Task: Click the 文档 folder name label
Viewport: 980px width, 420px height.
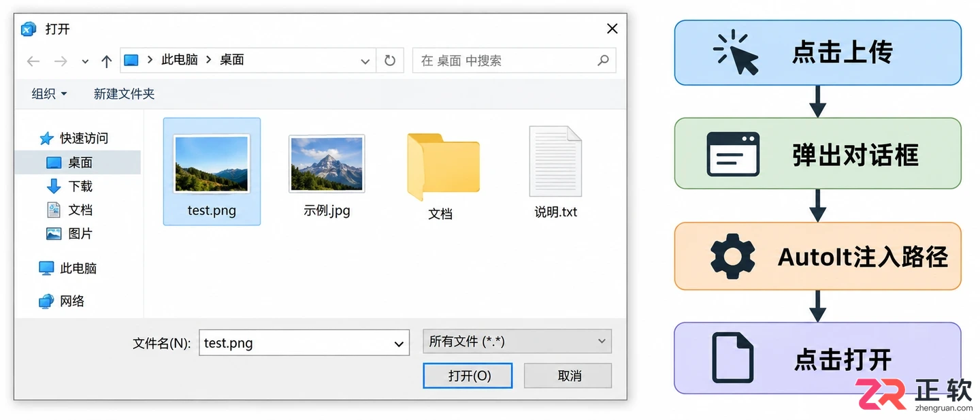Action: 440,214
